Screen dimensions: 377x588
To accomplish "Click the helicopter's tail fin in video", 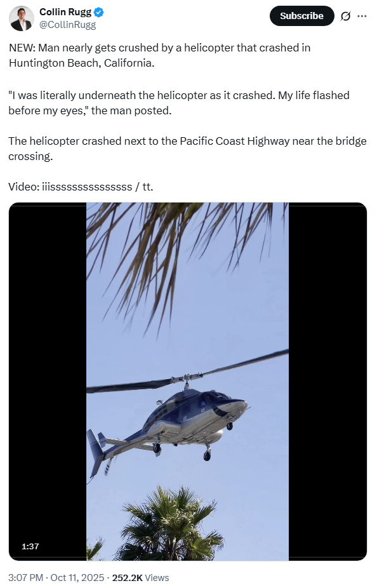I will [x=96, y=452].
